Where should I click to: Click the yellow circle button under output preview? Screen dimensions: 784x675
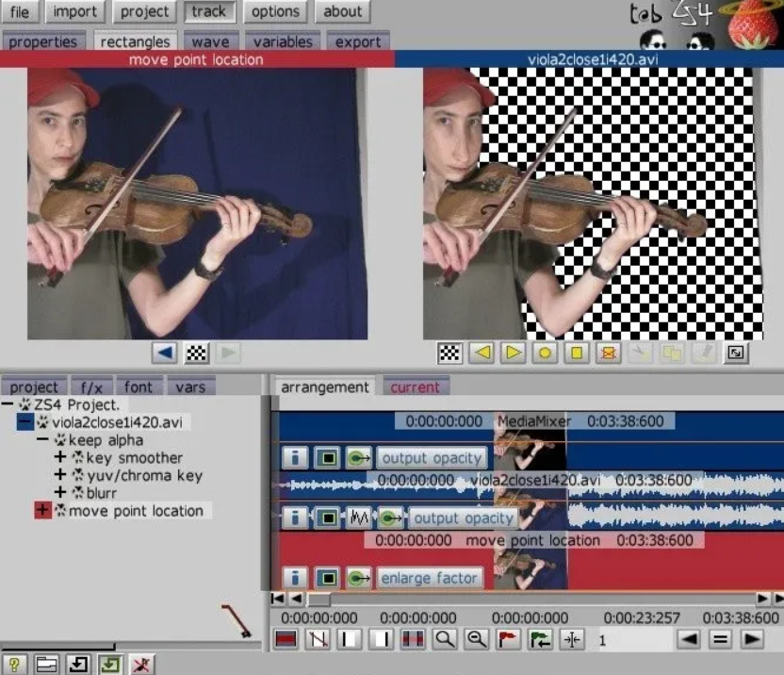[545, 353]
